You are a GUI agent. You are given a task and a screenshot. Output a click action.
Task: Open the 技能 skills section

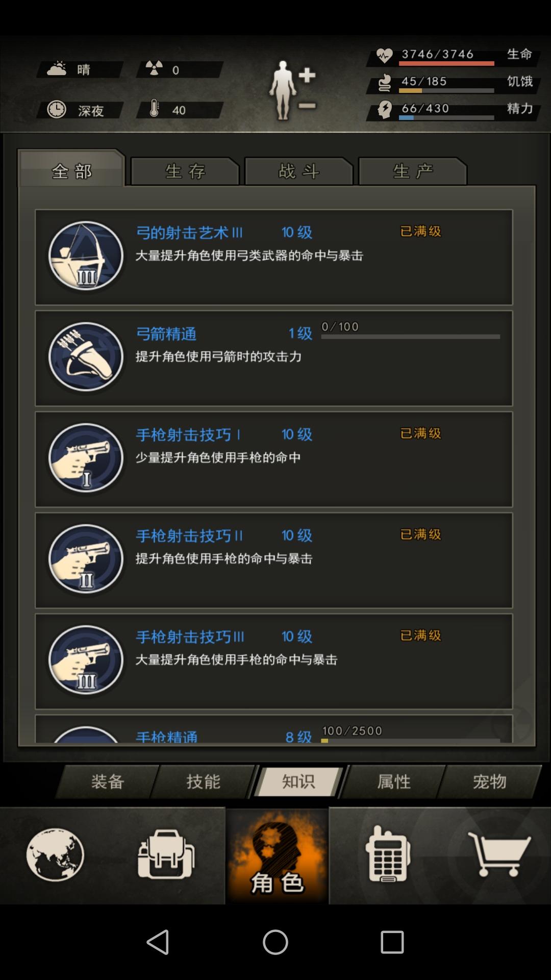pyautogui.click(x=203, y=781)
